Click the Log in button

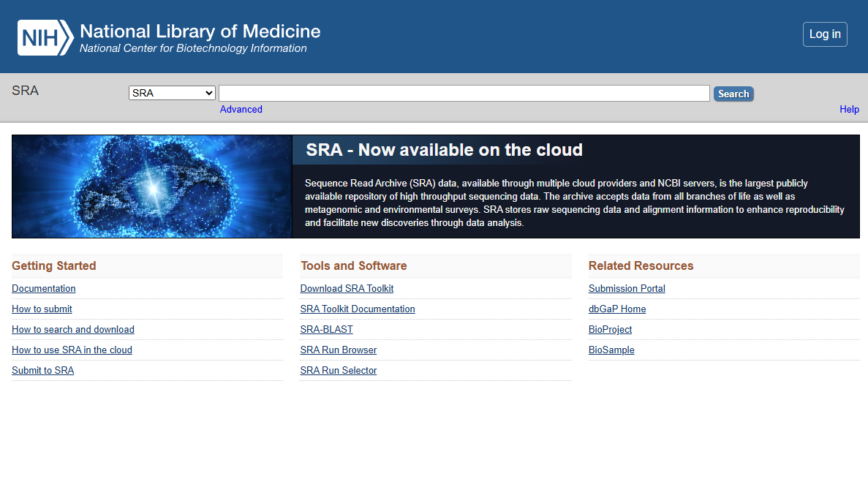(825, 34)
